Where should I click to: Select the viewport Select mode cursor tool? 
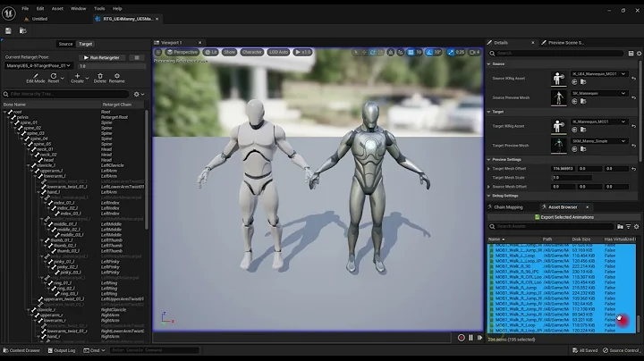(356, 52)
